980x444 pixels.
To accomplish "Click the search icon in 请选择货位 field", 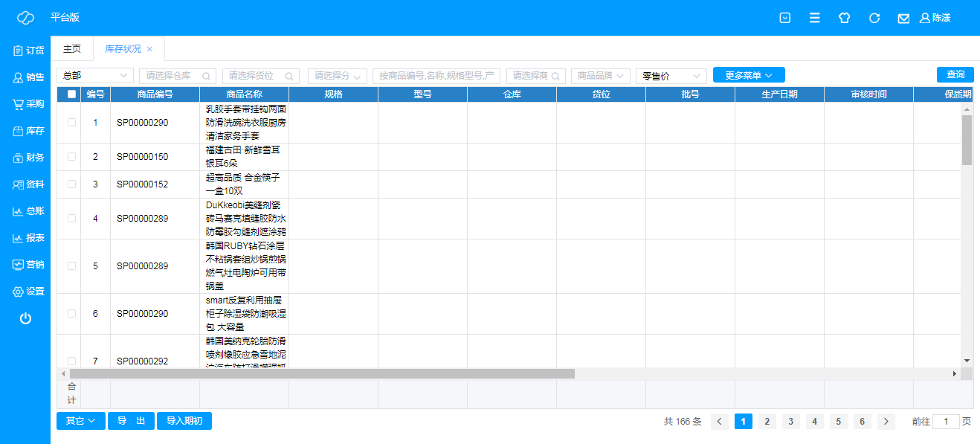I will pos(289,76).
